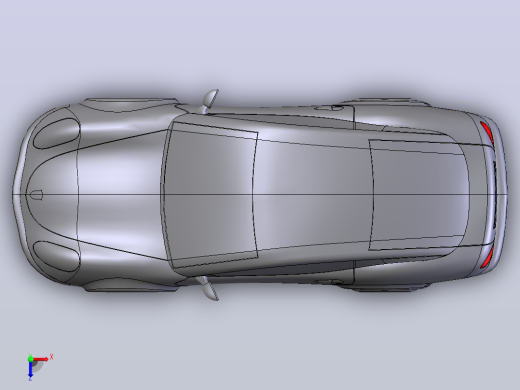This screenshot has height=390, width=520.
Task: Select the side mirror at the top of the view
Action: [210, 99]
